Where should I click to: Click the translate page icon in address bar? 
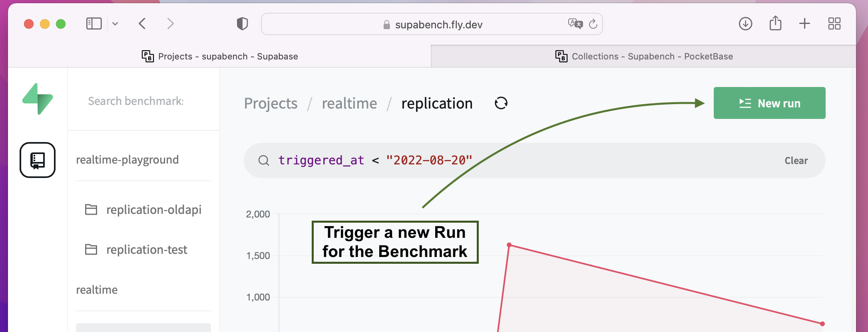coord(575,24)
